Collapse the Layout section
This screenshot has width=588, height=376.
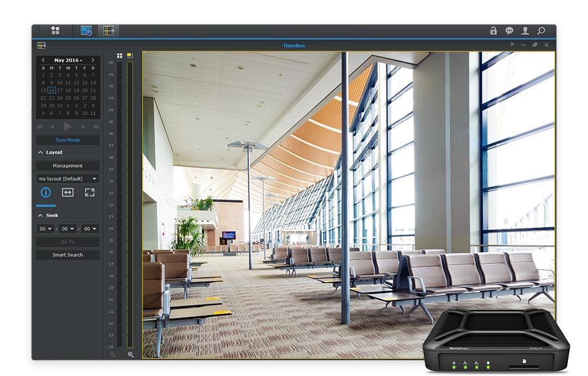tap(40, 152)
